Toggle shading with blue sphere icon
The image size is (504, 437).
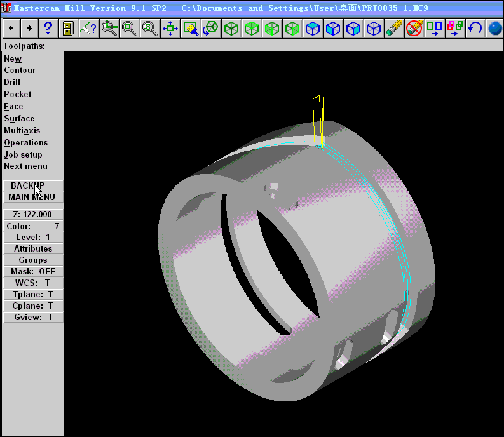point(495,29)
